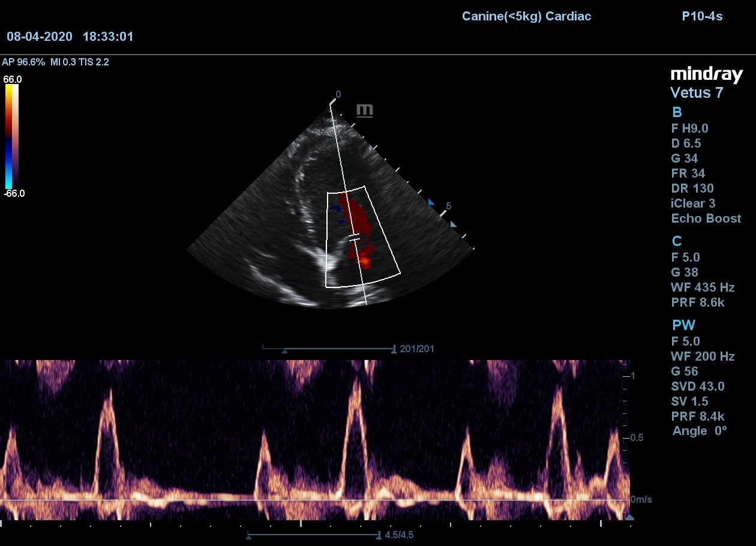Click the SVD 43.0 parameter value
Screen dimensions: 756x546
pos(698,386)
